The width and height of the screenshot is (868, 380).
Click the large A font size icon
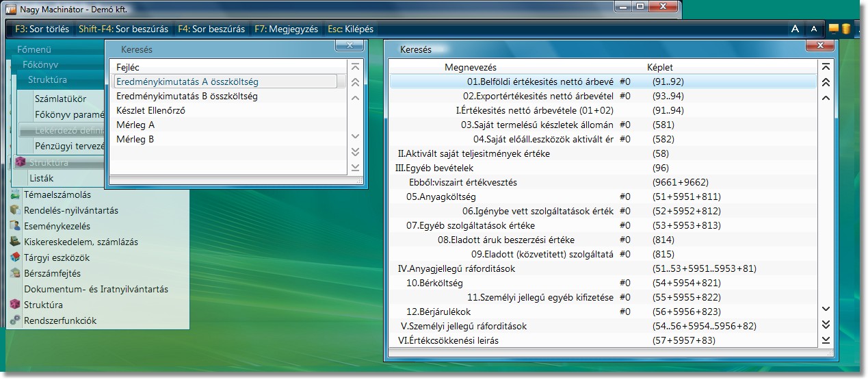[x=795, y=29]
